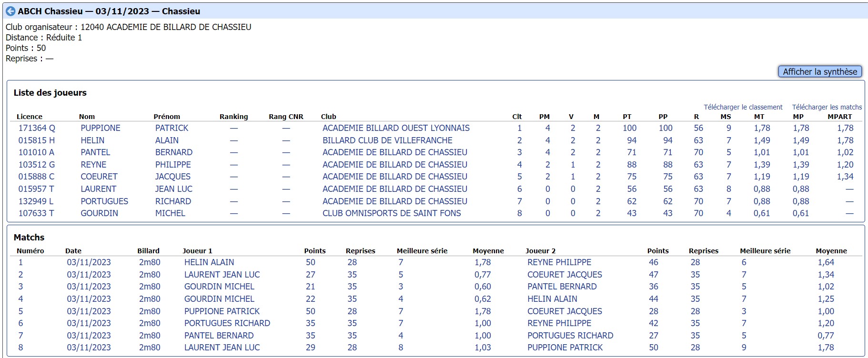Image resolution: width=868 pixels, height=358 pixels.
Task: Click the back arrow icon beside ABCH Chassieu
Action: pos(10,11)
